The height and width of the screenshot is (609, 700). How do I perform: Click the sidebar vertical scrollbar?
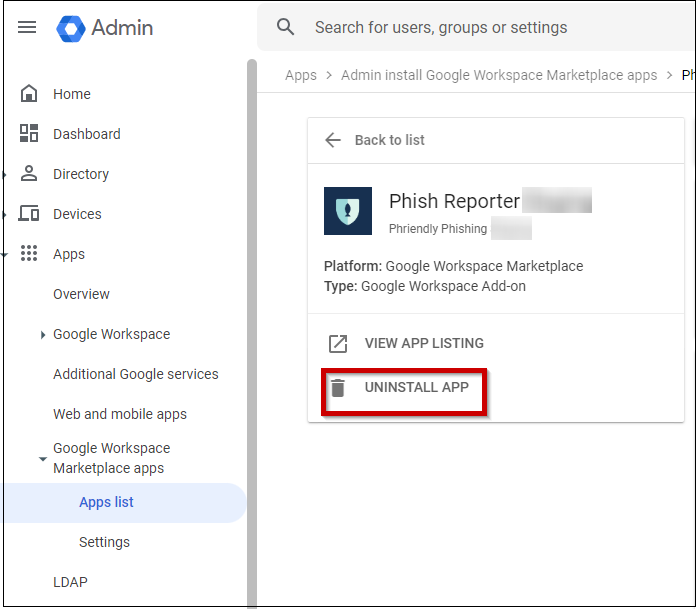252,333
